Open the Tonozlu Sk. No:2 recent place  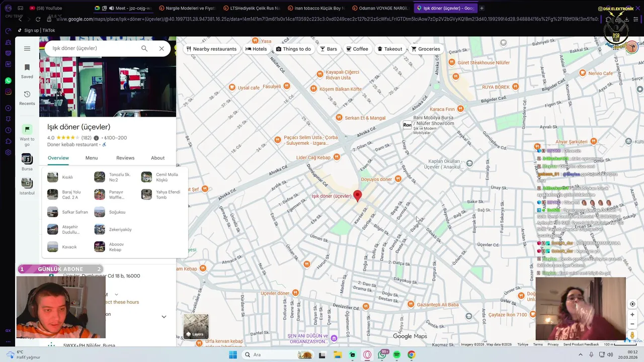click(x=113, y=177)
